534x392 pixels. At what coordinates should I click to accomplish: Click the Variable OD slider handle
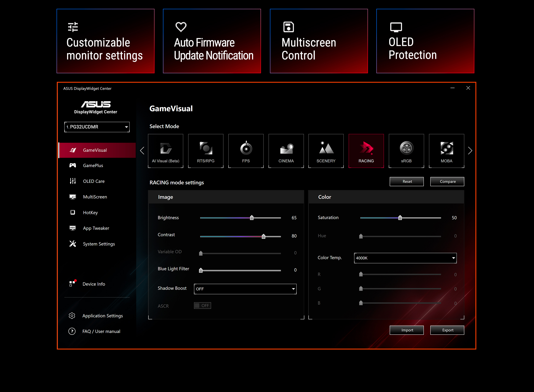[x=201, y=253]
